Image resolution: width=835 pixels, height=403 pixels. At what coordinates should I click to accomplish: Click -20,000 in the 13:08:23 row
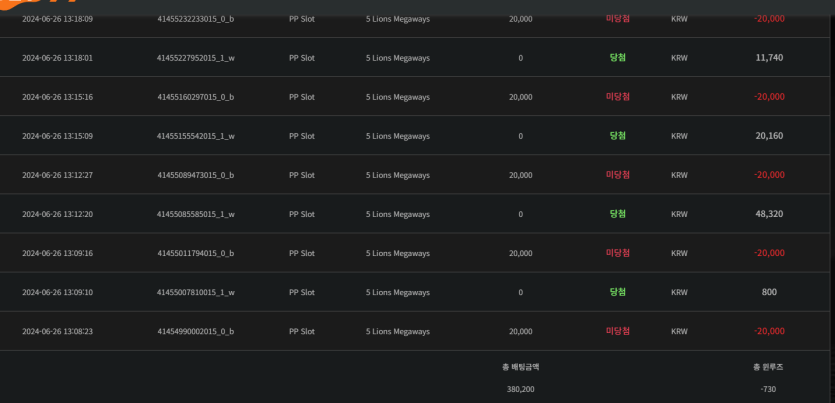point(769,331)
